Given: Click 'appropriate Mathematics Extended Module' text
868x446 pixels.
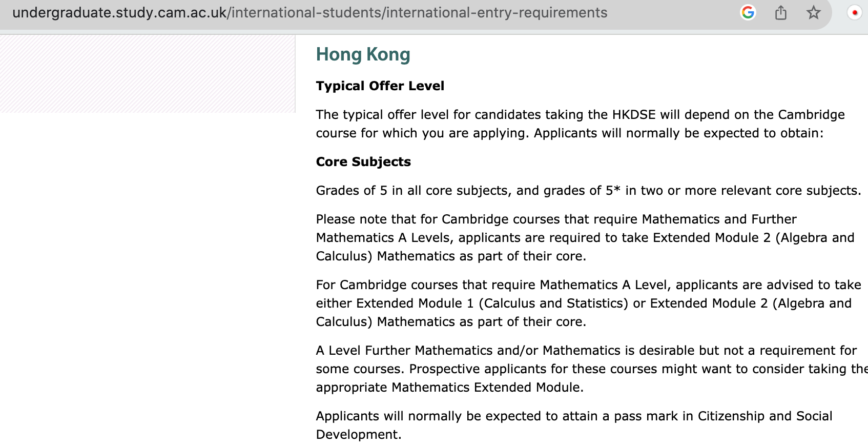Looking at the screenshot, I should coord(448,387).
